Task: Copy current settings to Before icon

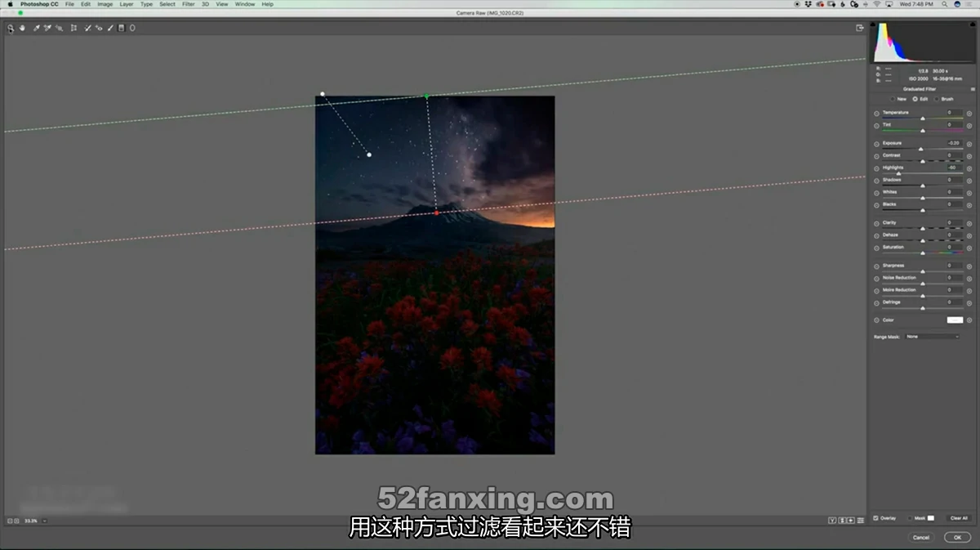Action: click(x=851, y=521)
